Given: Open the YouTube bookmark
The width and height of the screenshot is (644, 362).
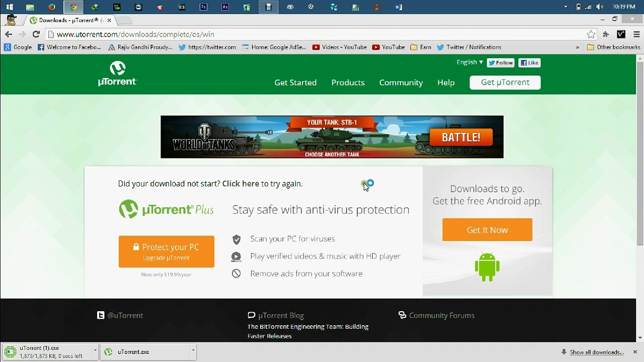Looking at the screenshot, I should point(388,47).
